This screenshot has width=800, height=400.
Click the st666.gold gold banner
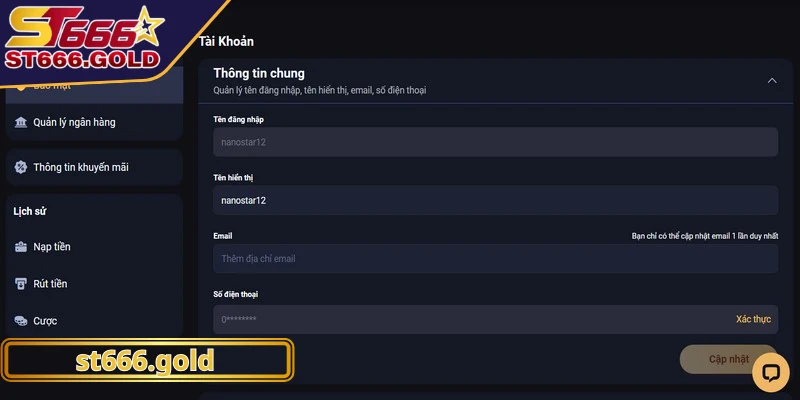click(x=147, y=360)
